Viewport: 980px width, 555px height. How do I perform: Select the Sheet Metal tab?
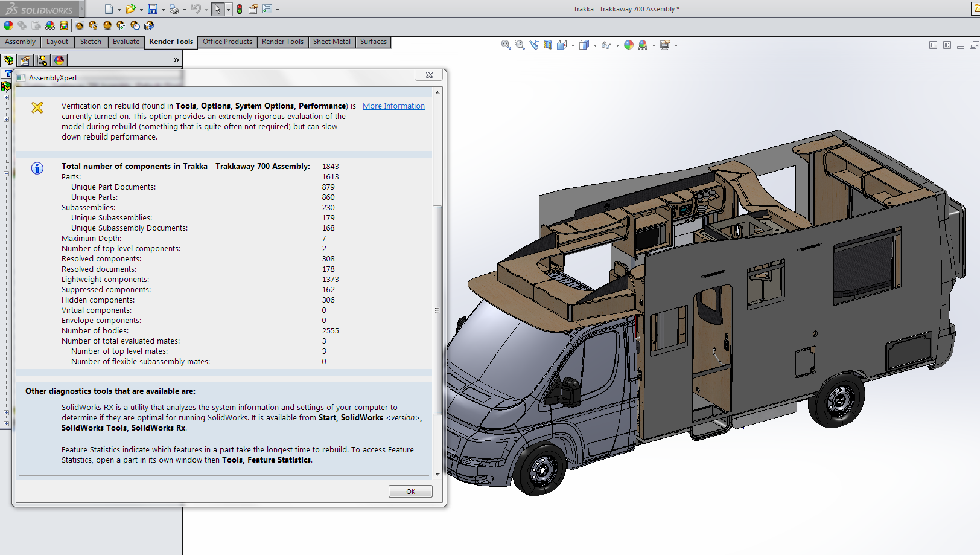pos(331,42)
